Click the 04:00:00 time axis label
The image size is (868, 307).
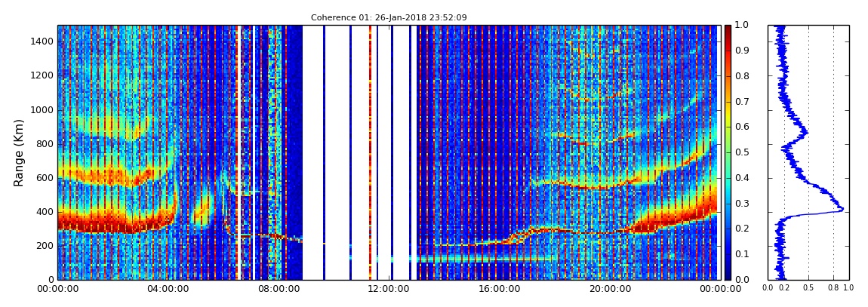tap(168, 289)
